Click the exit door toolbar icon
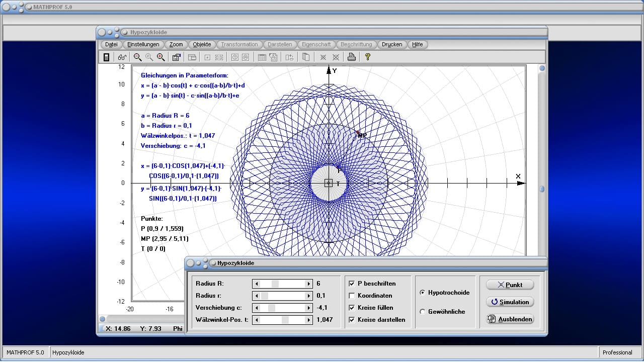 click(106, 57)
